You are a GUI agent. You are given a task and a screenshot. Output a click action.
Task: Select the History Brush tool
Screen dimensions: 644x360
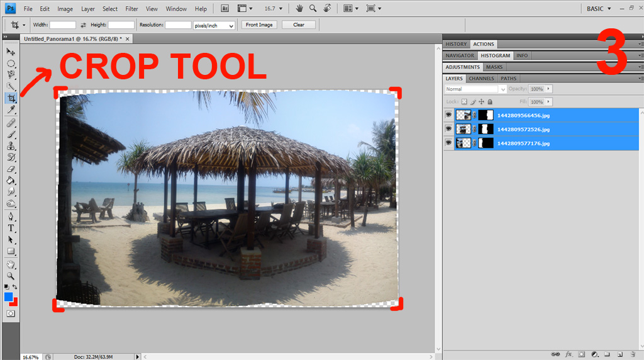pos(11,157)
